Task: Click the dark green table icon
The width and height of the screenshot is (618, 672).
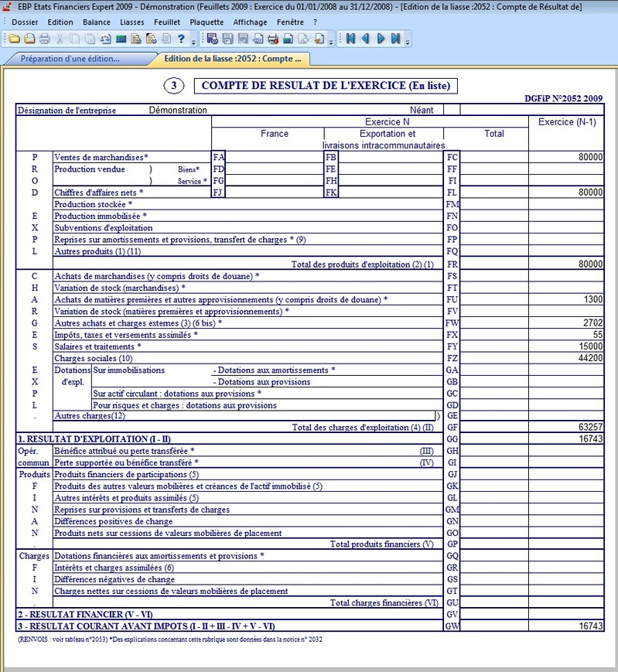Action: [121, 39]
